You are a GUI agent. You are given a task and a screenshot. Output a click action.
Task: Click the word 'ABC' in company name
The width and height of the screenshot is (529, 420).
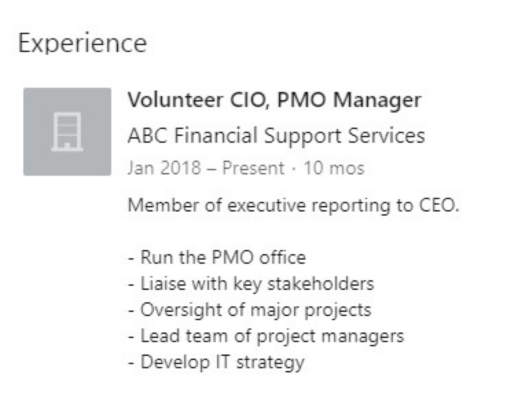147,136
